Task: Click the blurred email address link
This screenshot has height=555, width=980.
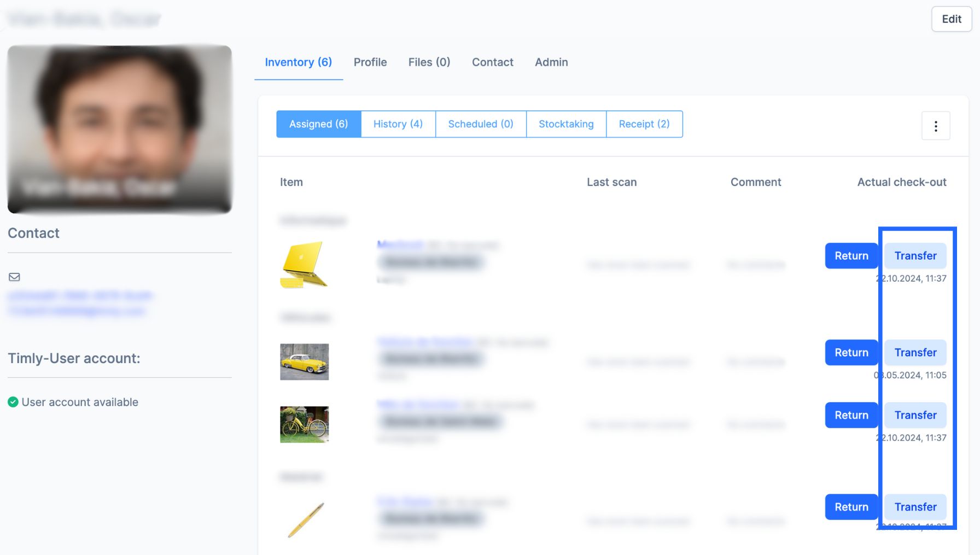Action: (x=80, y=303)
